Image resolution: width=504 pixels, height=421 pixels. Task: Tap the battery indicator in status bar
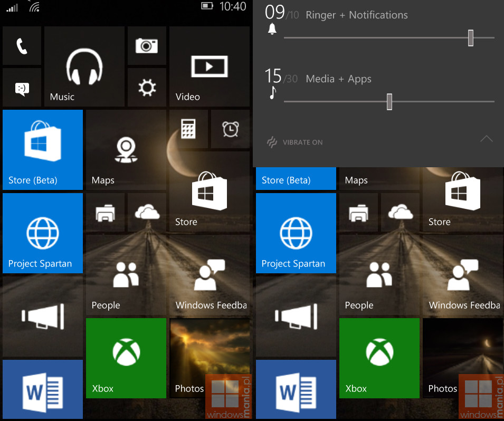pos(207,6)
